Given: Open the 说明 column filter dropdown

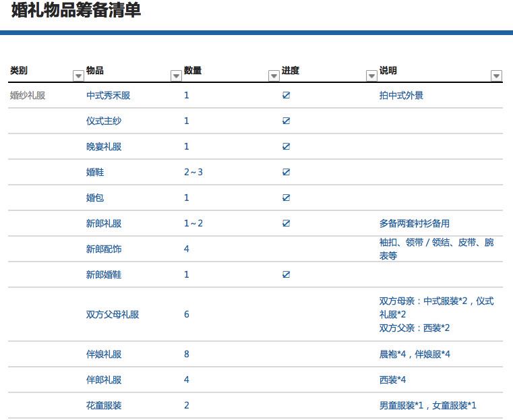Looking at the screenshot, I should [496, 76].
